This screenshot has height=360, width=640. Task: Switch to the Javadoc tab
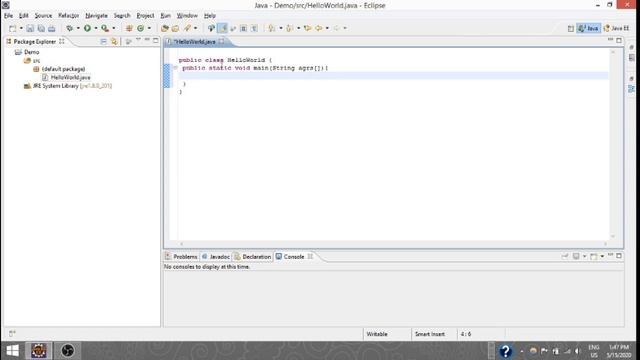click(216, 257)
